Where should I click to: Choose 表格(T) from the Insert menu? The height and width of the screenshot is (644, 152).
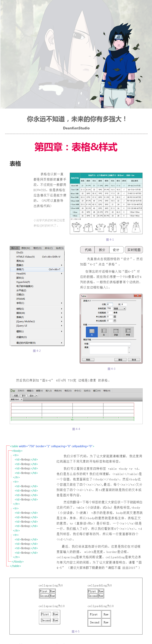click(37, 269)
